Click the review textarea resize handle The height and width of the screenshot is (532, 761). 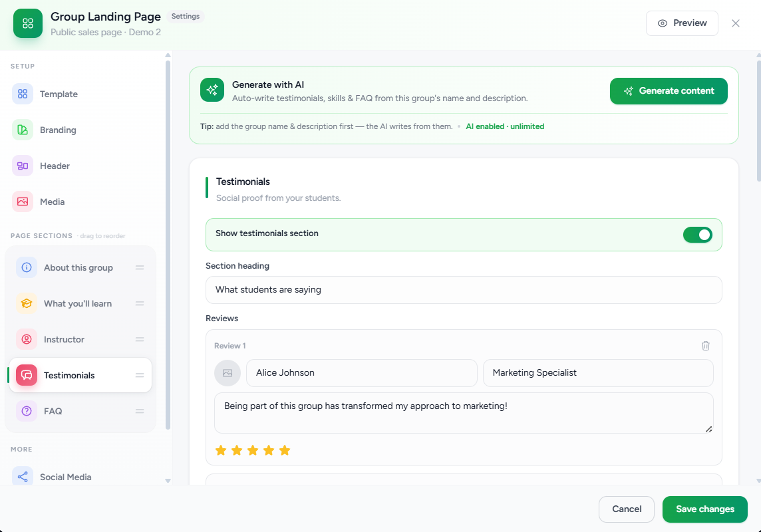pos(708,429)
